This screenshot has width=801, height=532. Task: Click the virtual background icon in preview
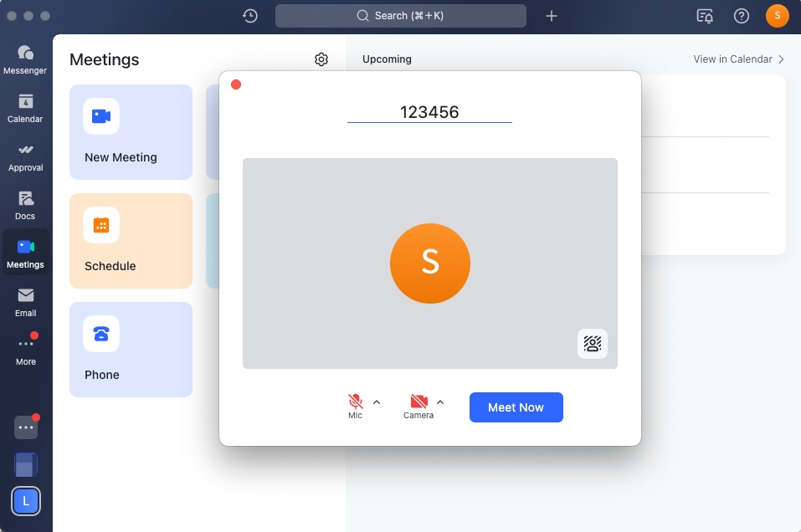593,344
